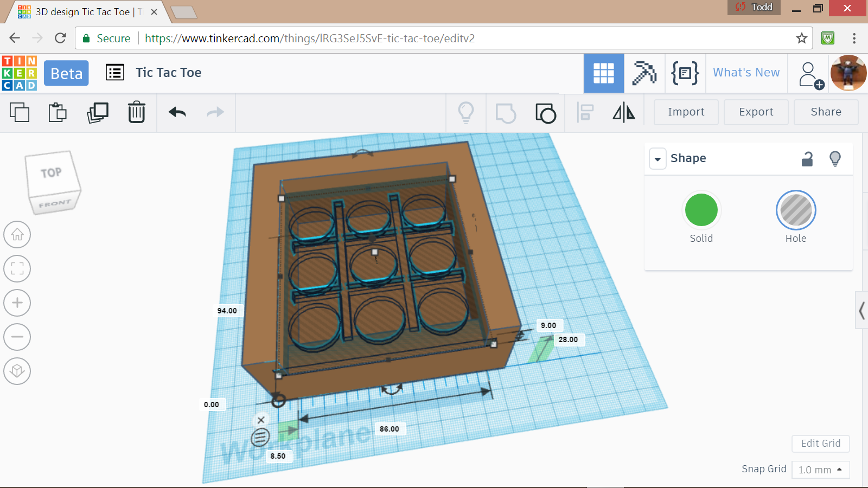
Task: Open the Shape Generators braces icon
Action: 685,73
